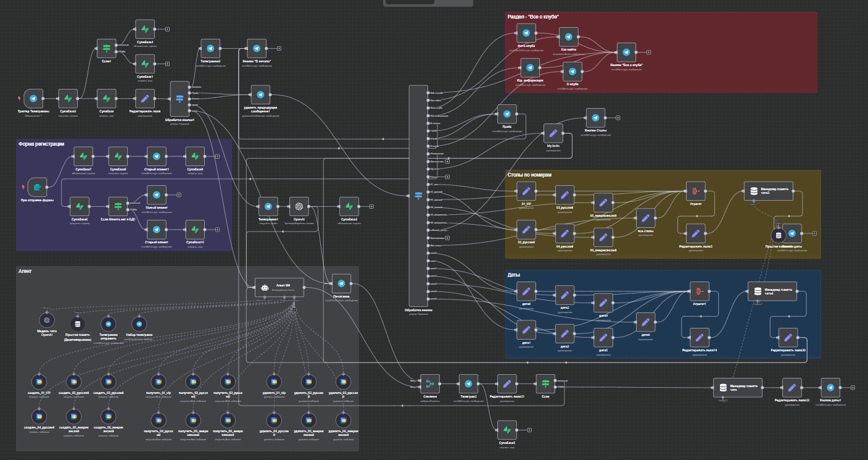868x460 pixels.
Task: Add node after Кнопки "В начало" plus
Action: 279,48
